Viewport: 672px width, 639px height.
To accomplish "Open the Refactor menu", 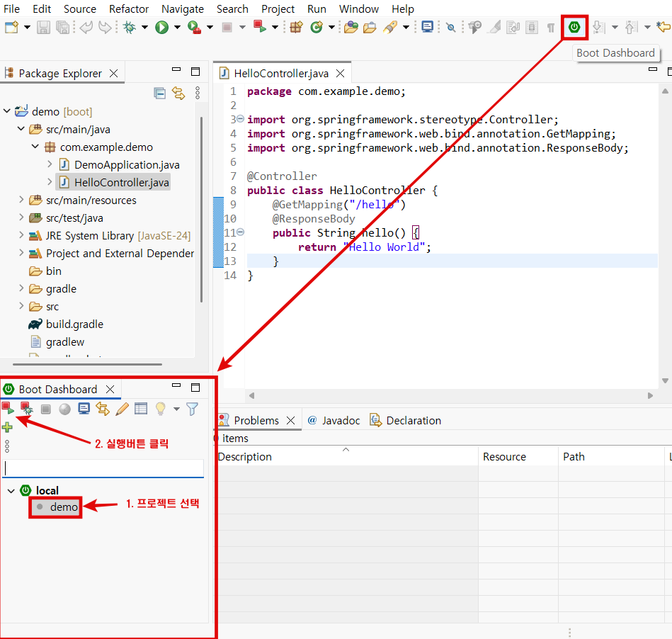I will (x=129, y=9).
